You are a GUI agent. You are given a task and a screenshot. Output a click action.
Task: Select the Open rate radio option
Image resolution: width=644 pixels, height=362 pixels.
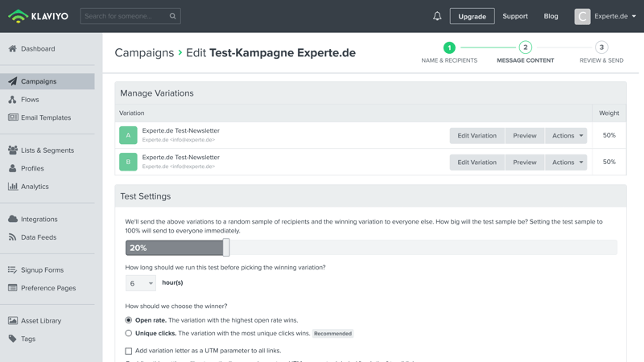[129, 320]
